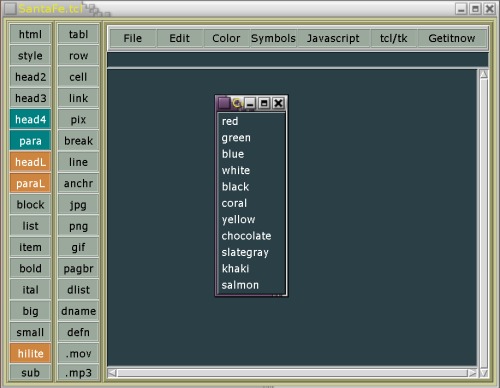The width and height of the screenshot is (500, 388).
Task: Open the Color menu
Action: (226, 38)
